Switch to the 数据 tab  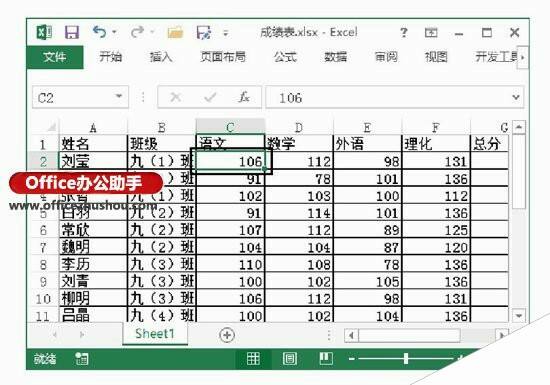336,57
